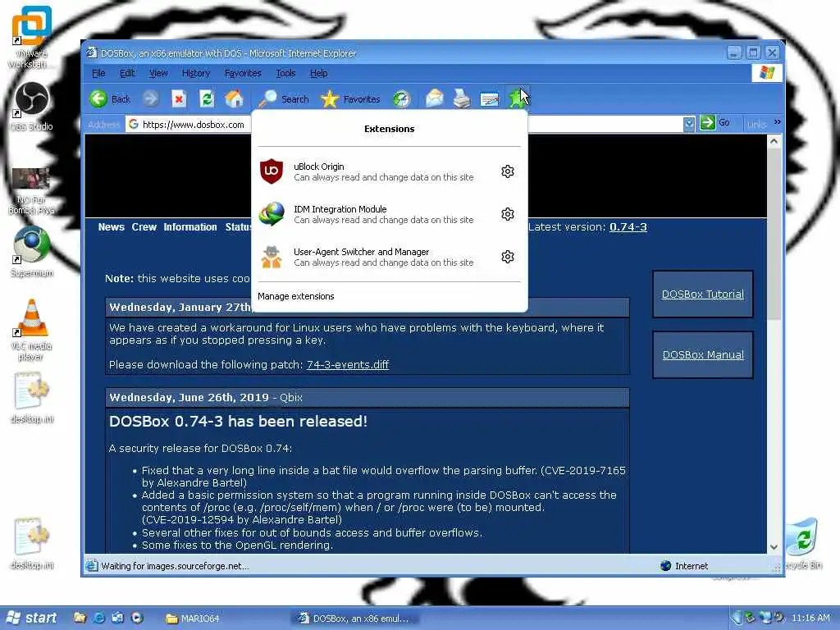Open the View menu
The image size is (840, 630).
[158, 73]
